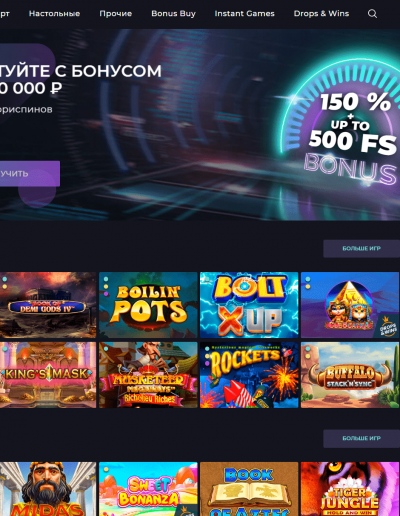Play the King's Mask slot
This screenshot has width=400, height=516.
(x=48, y=375)
